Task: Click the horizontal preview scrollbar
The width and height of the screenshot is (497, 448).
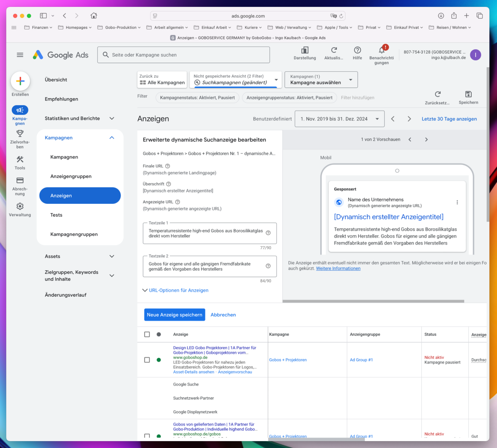Action: (373, 301)
